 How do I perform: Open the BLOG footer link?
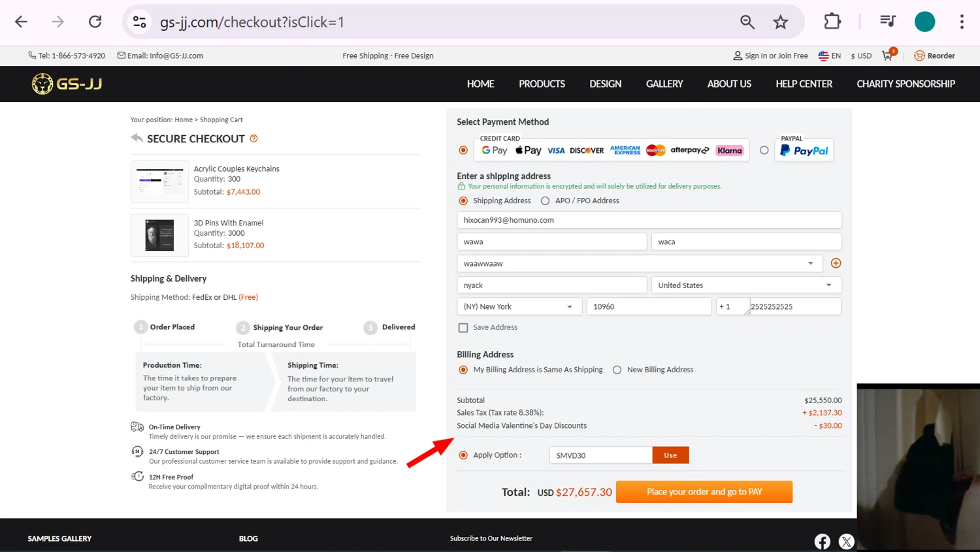pyautogui.click(x=248, y=538)
